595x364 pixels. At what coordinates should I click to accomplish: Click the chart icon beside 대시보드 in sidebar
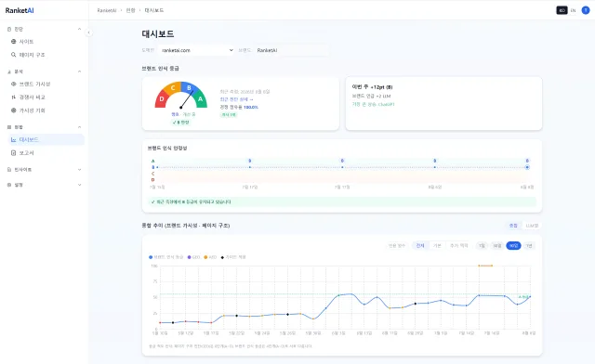coord(14,139)
